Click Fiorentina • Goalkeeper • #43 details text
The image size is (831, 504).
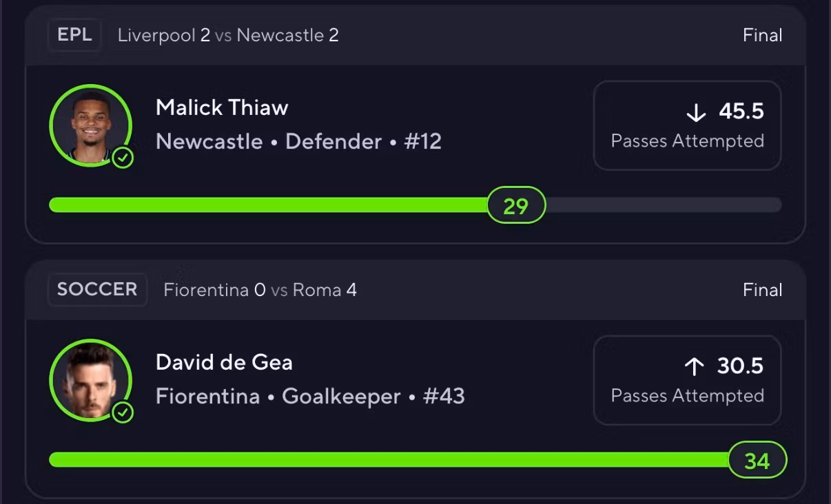[x=310, y=397]
